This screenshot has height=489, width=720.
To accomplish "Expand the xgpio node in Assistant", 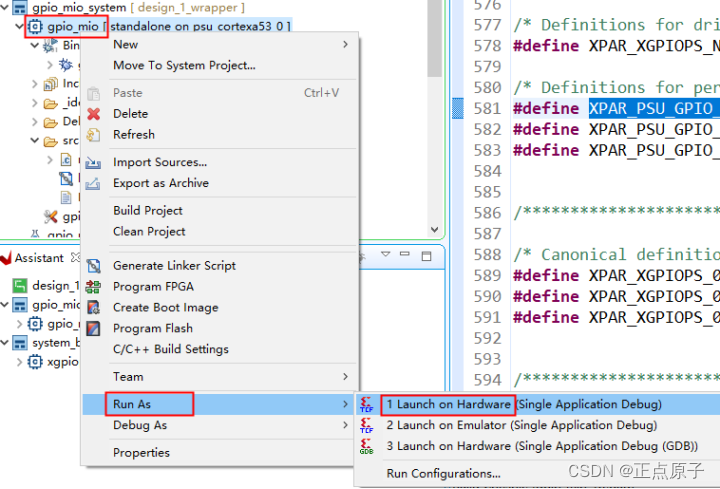I will 19,362.
